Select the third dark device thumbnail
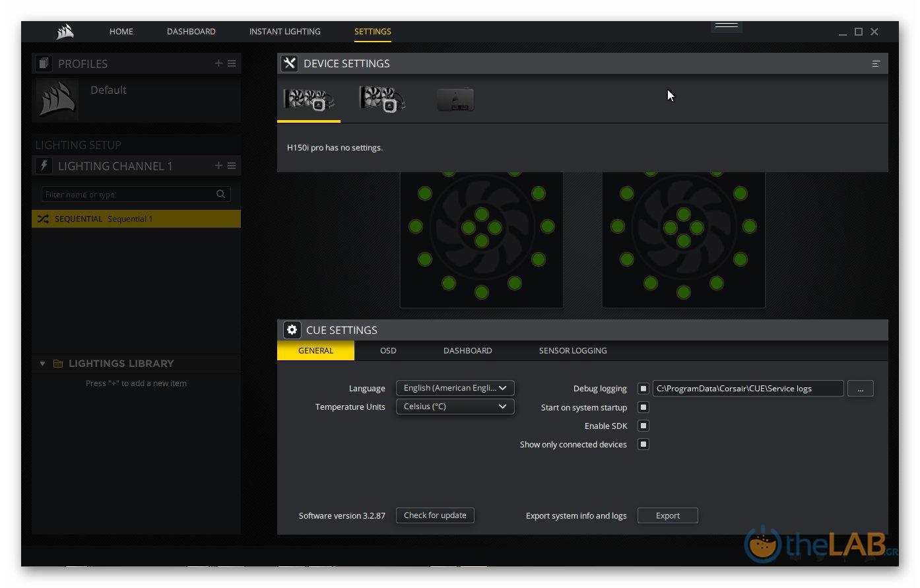The image size is (920, 588). [x=455, y=100]
